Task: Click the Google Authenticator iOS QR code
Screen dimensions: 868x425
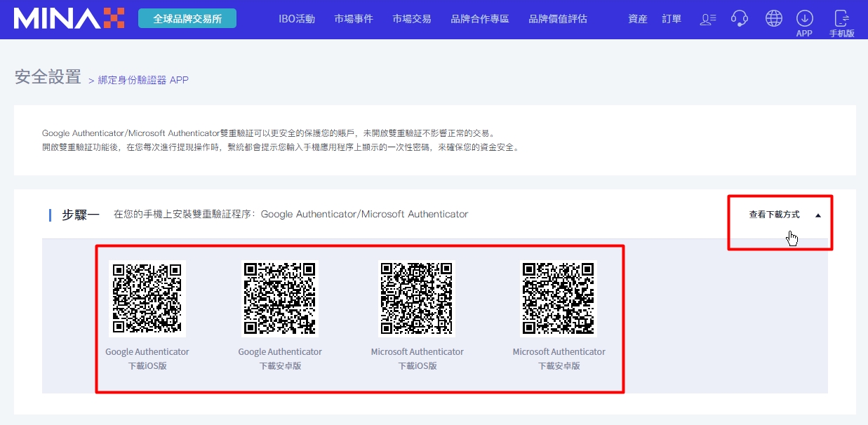Action: (x=147, y=299)
